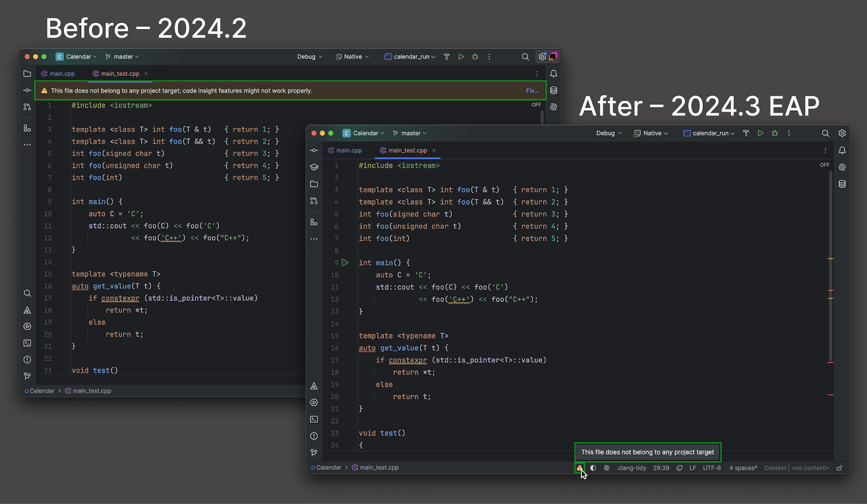Expand Calendar project dropdown in After window
The width and height of the screenshot is (867, 504).
coord(364,133)
